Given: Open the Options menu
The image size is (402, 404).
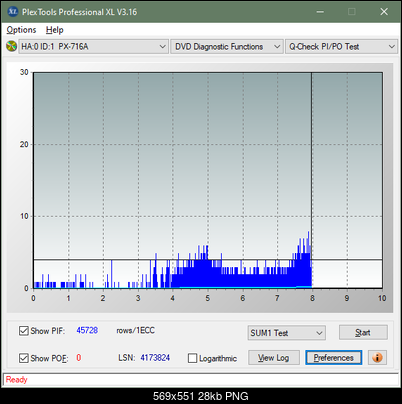Looking at the screenshot, I should [21, 30].
